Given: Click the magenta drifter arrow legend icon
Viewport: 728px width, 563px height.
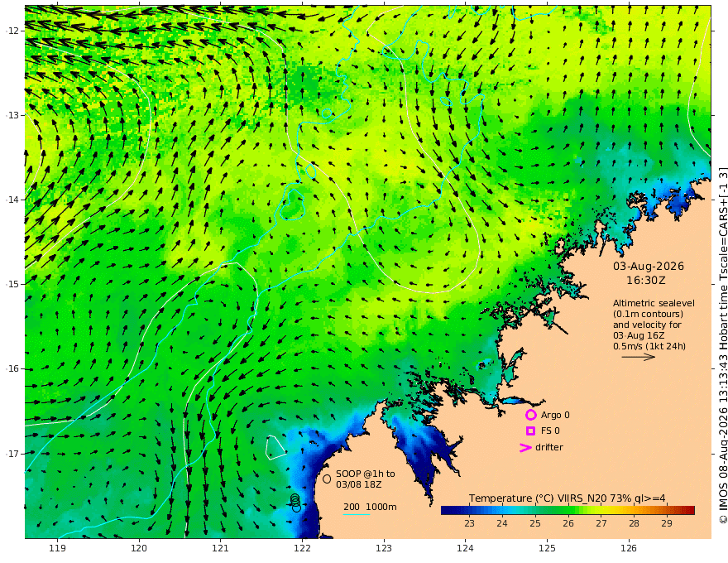Looking at the screenshot, I should point(525,447).
